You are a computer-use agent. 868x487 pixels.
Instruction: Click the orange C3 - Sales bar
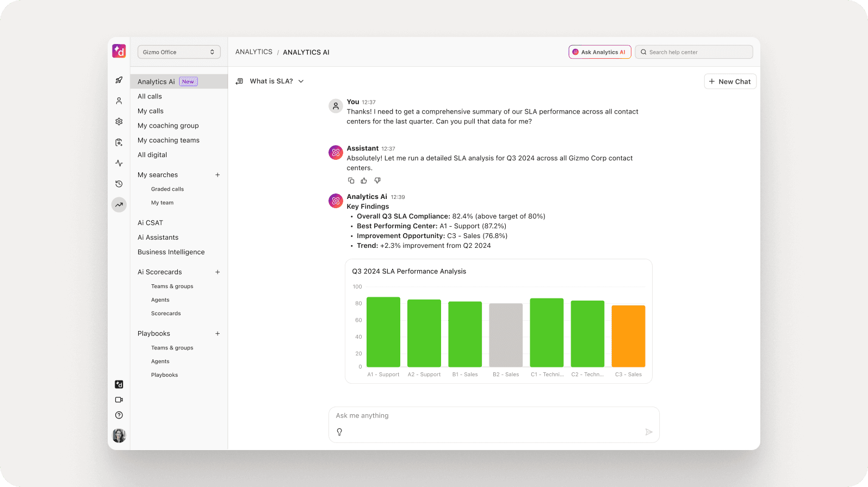tap(628, 336)
